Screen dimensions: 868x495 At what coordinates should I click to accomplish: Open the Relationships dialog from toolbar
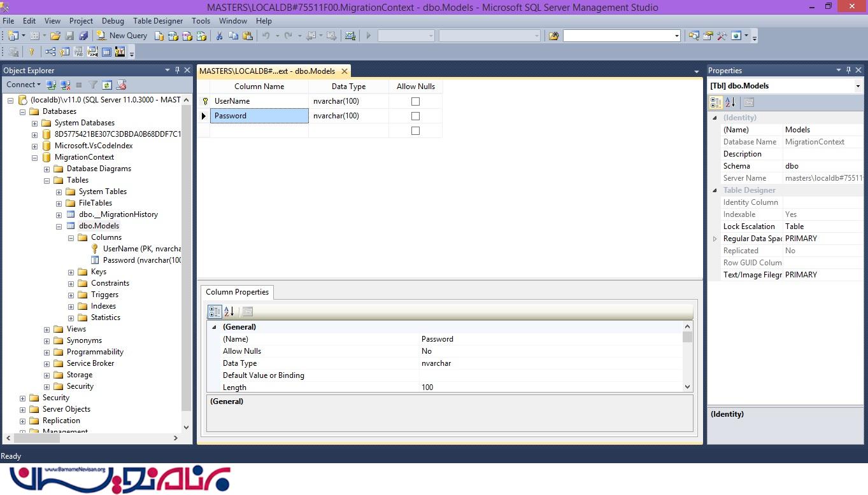click(50, 52)
